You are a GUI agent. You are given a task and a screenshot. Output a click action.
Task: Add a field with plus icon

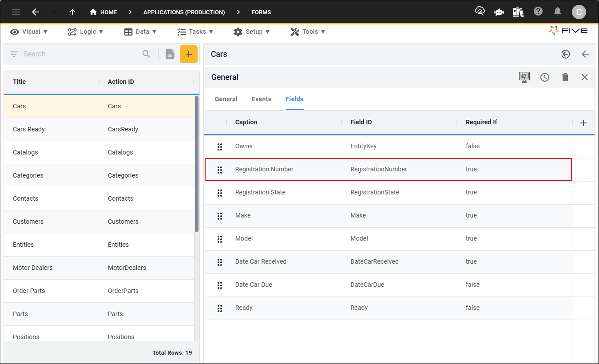point(584,123)
